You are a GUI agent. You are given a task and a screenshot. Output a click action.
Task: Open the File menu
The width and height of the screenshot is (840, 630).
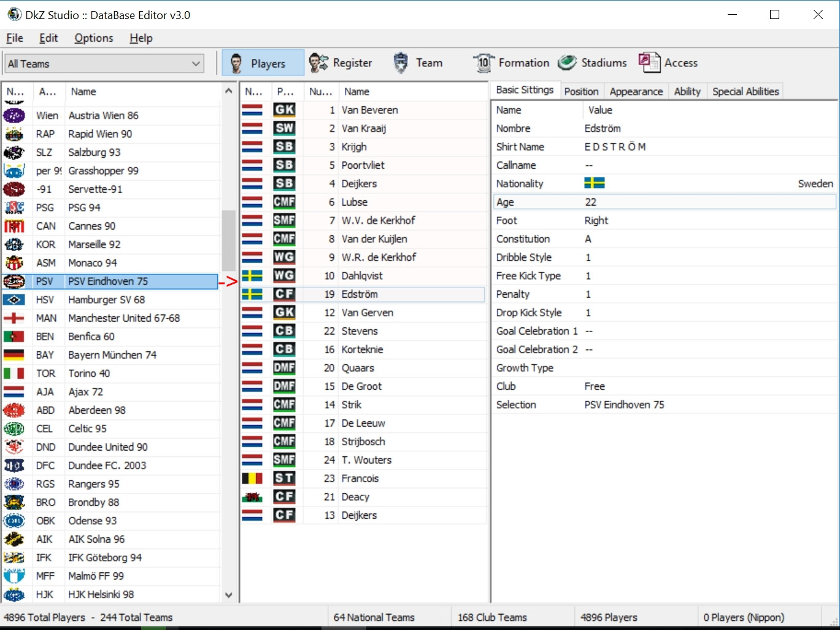pos(15,38)
